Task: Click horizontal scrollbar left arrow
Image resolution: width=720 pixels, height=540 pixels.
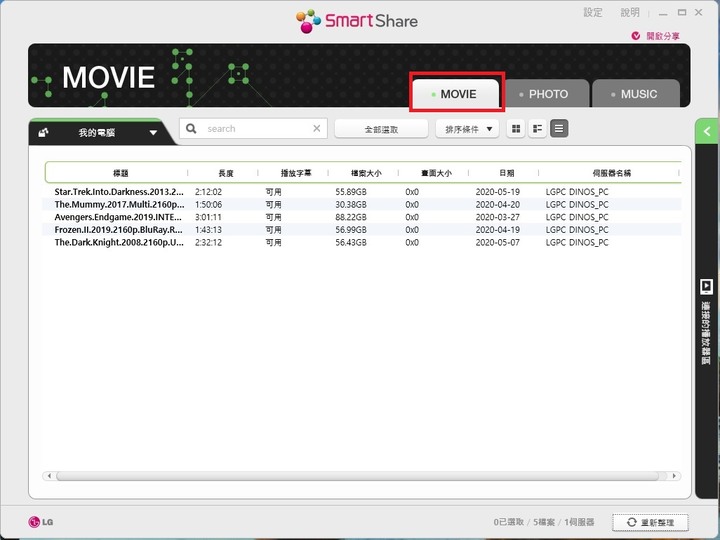Action: pos(49,476)
